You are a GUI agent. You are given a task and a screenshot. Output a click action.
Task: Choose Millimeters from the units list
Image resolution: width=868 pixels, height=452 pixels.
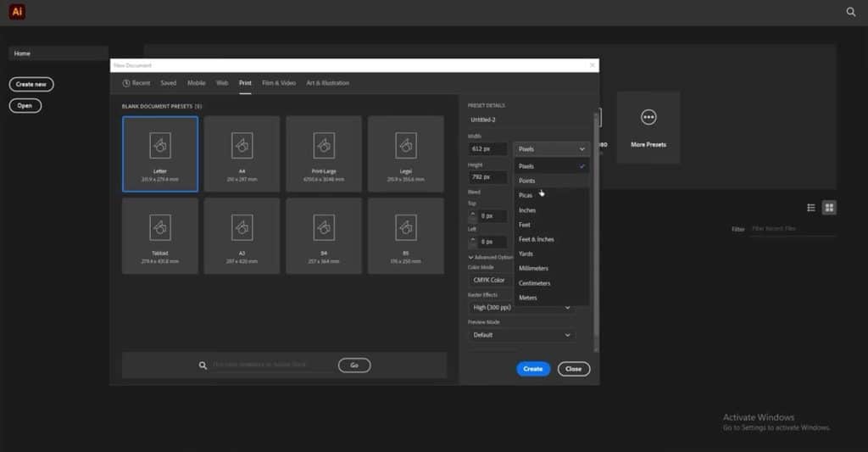(x=552, y=268)
